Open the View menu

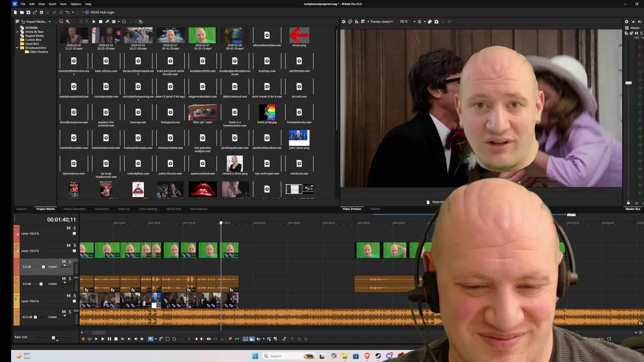(42, 4)
